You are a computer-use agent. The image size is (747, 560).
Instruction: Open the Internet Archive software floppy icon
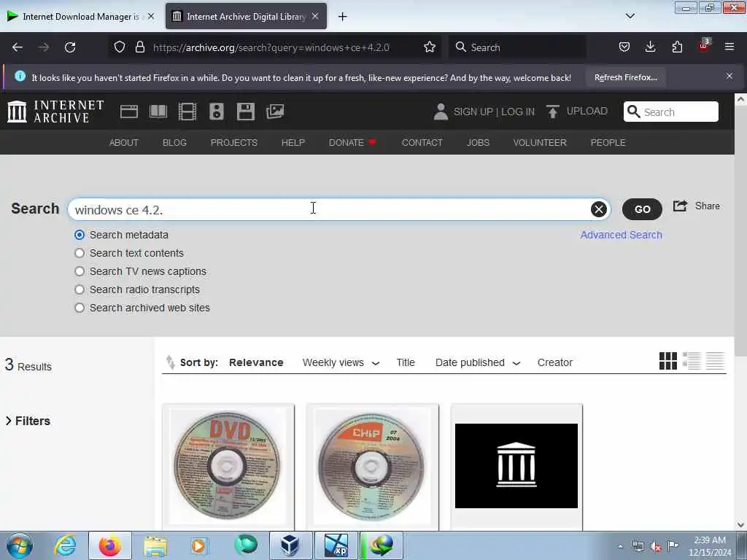[x=246, y=112]
